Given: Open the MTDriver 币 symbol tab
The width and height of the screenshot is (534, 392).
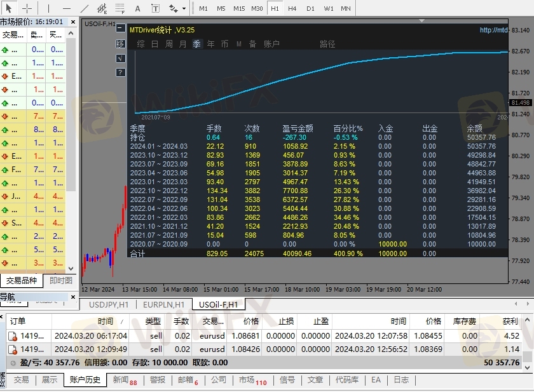Looking at the screenshot, I should [x=225, y=44].
